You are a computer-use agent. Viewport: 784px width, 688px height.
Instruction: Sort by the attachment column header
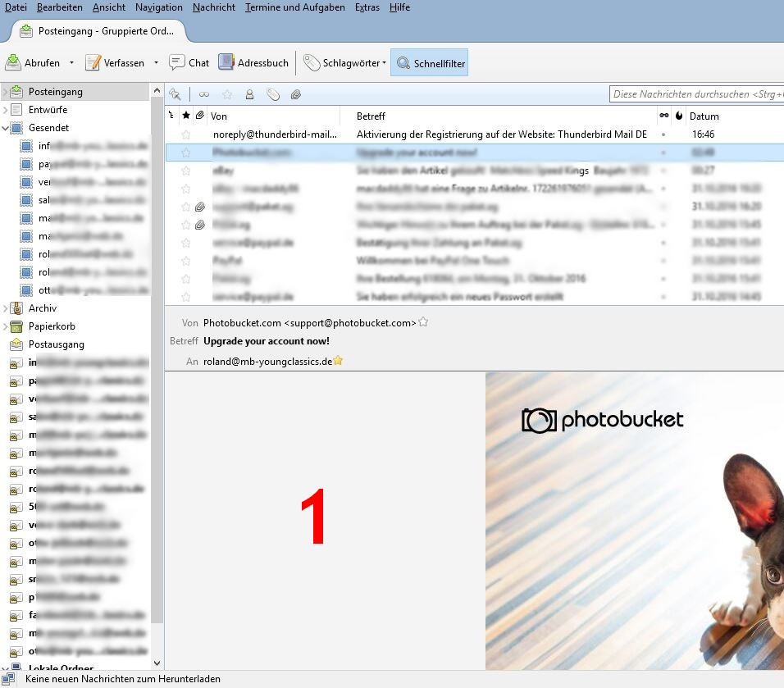pos(200,116)
